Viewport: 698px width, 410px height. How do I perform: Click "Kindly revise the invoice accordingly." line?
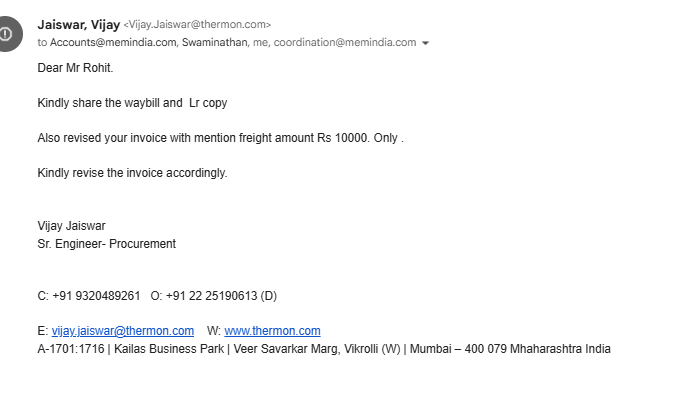[x=132, y=173]
